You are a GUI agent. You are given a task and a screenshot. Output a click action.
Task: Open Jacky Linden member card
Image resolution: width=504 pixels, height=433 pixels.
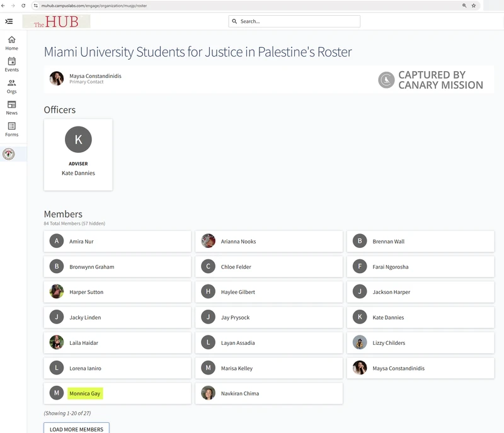pyautogui.click(x=118, y=317)
